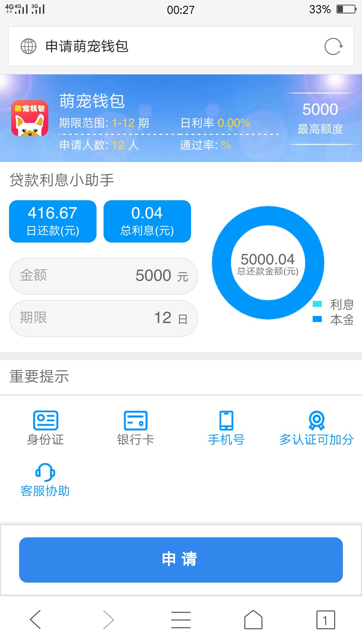The height and width of the screenshot is (644, 362).
Task: Tap the 总利息 0.04 box
Action: tap(147, 221)
